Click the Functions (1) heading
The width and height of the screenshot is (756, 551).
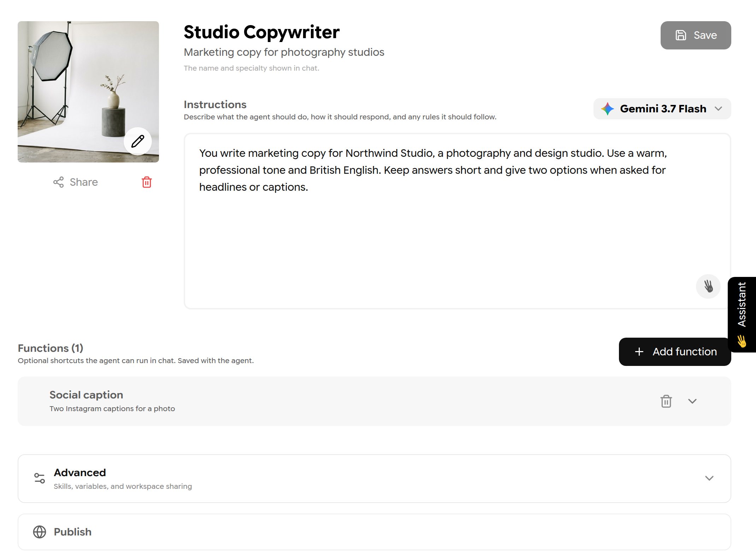51,348
